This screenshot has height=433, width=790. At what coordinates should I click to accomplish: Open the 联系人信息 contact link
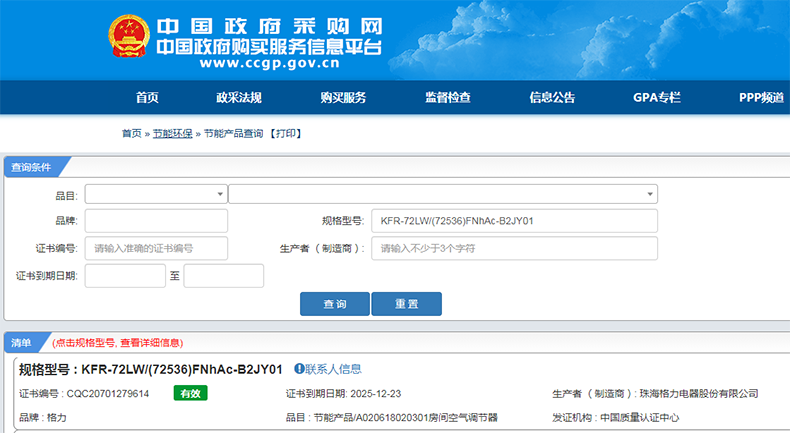tap(333, 369)
